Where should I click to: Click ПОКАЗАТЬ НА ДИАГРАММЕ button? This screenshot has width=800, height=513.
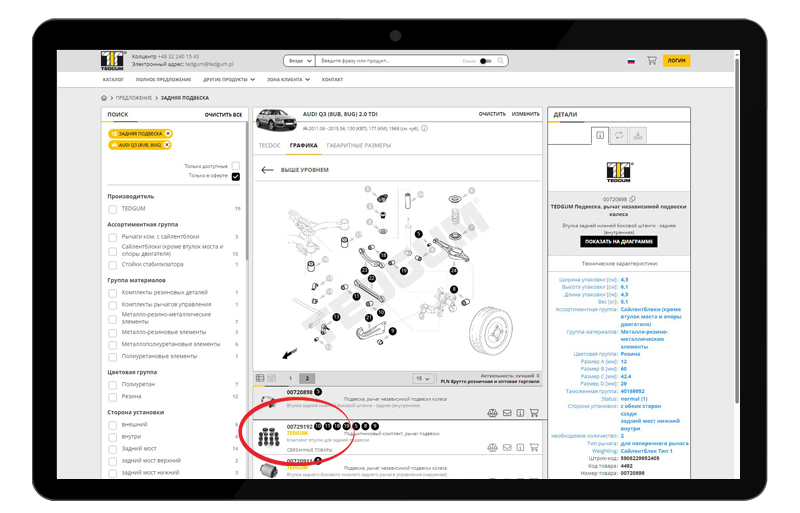(x=618, y=241)
